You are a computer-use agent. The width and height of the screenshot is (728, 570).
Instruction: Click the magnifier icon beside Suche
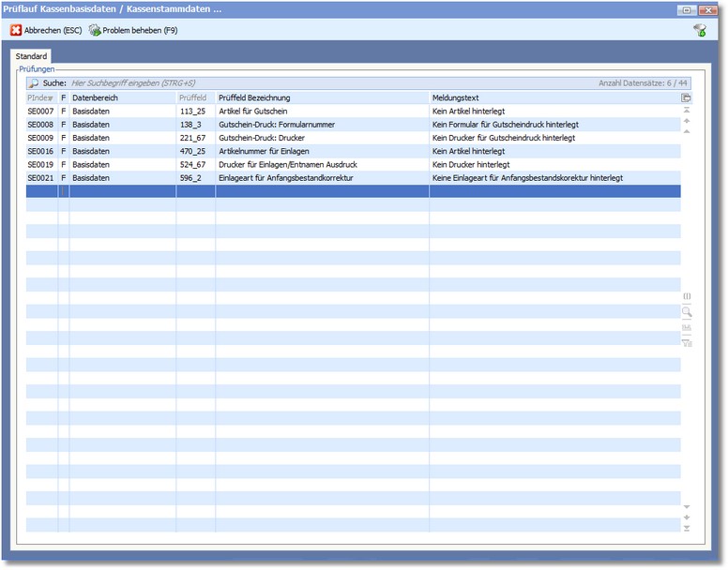(34, 83)
